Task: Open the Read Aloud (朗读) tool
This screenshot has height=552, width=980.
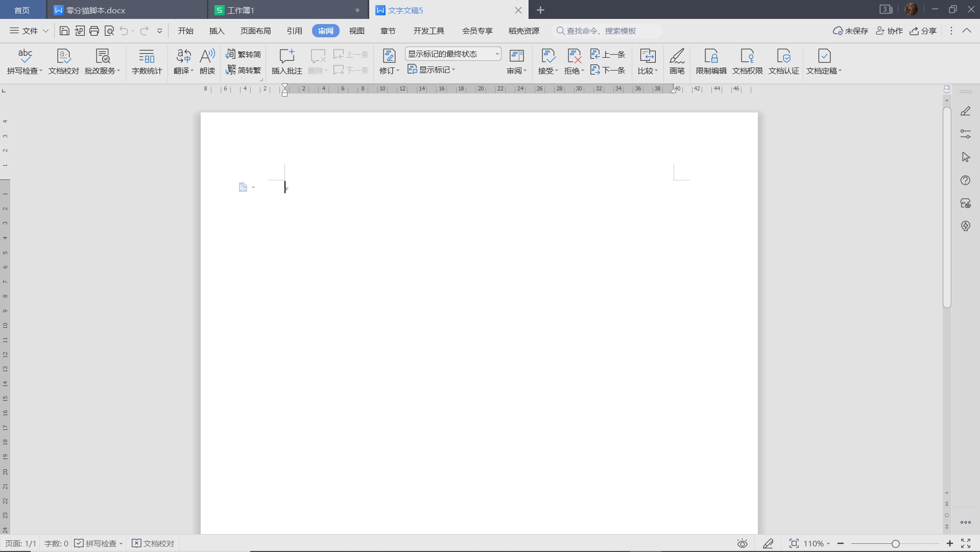Action: (207, 61)
